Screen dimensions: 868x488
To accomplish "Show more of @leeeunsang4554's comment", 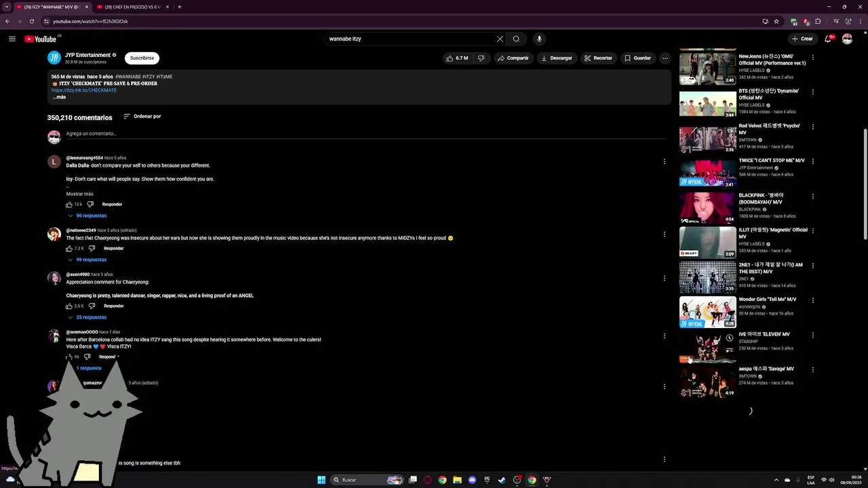I will (79, 194).
